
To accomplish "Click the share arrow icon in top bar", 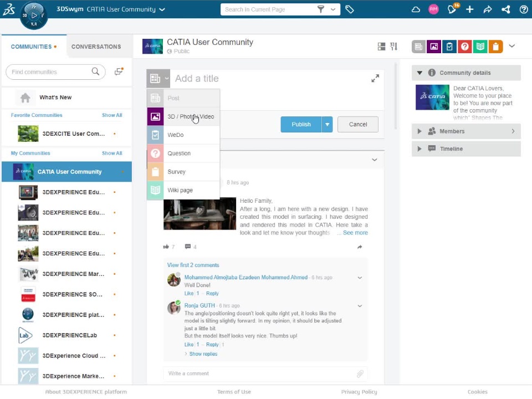I will tap(488, 9).
